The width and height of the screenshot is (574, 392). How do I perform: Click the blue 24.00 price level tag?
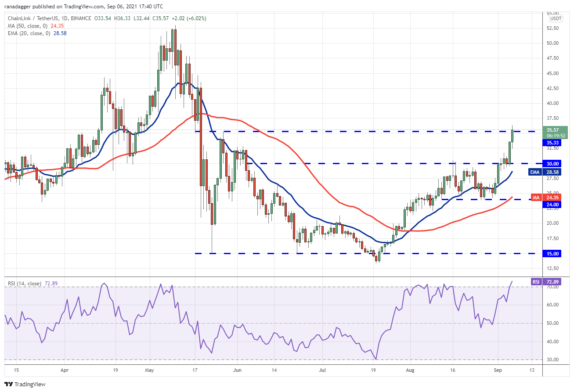pyautogui.click(x=552, y=205)
